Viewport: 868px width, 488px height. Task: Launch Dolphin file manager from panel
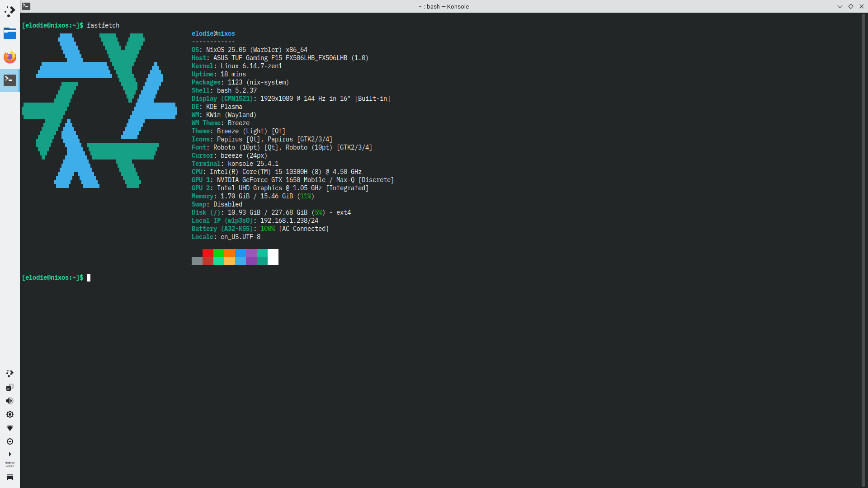point(9,34)
